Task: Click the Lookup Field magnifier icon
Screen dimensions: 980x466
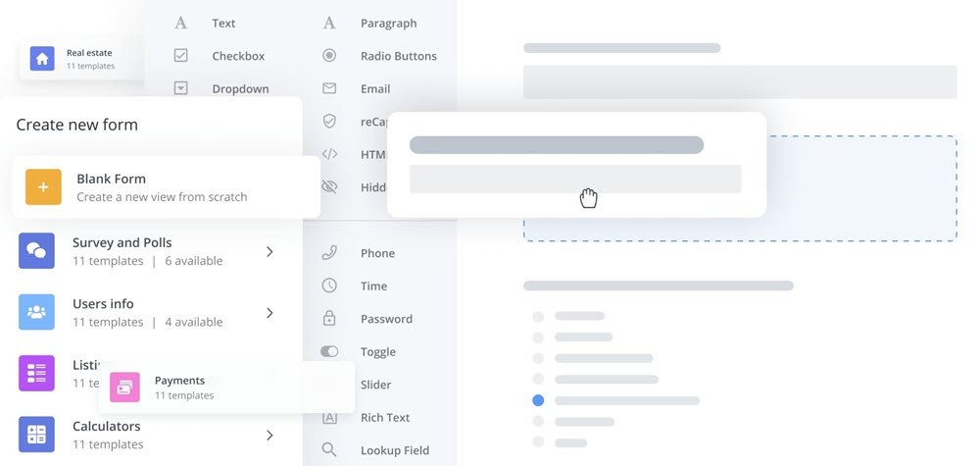Action: [329, 449]
